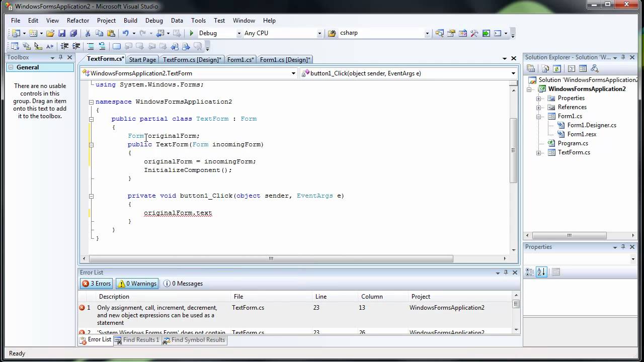
Task: Switch to the Form1.cs [Design]* tab
Action: [285, 60]
